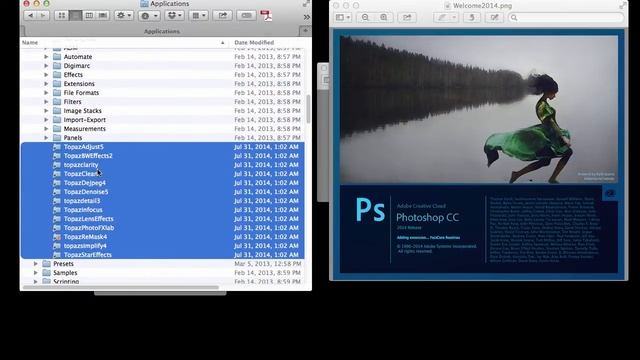The width and height of the screenshot is (640, 360).
Task: Open Finder arrange-by dropdown
Action: tap(199, 16)
